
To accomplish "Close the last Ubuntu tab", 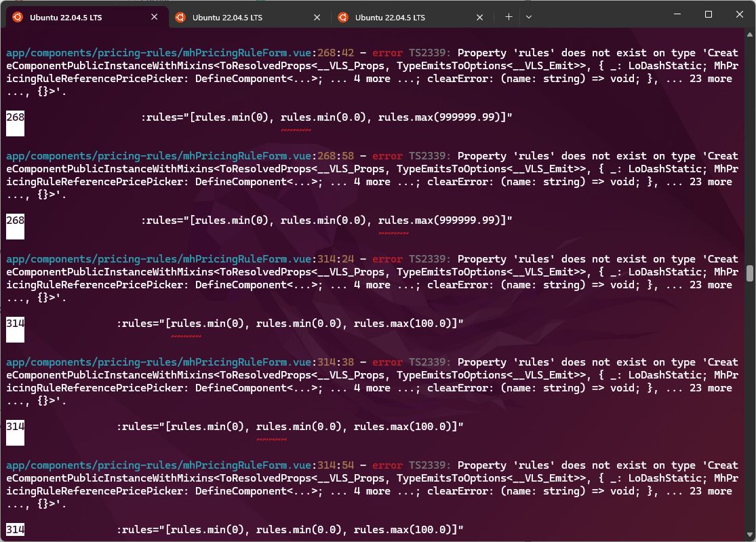I will (x=480, y=18).
